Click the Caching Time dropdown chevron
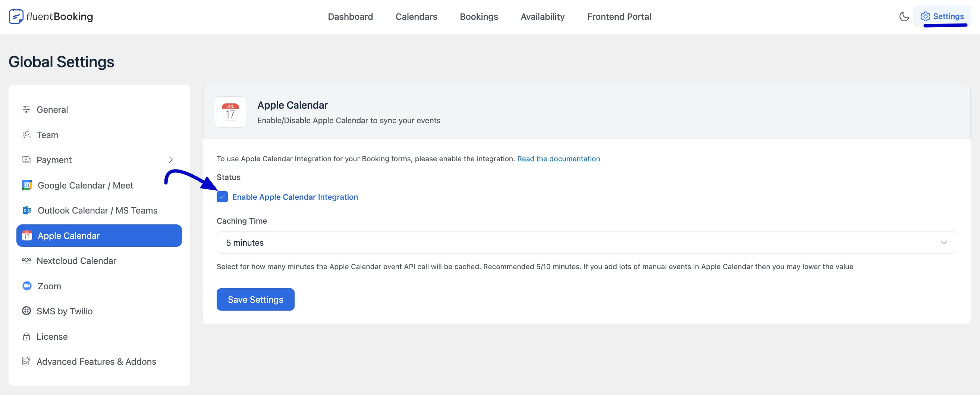The width and height of the screenshot is (980, 395). (944, 243)
